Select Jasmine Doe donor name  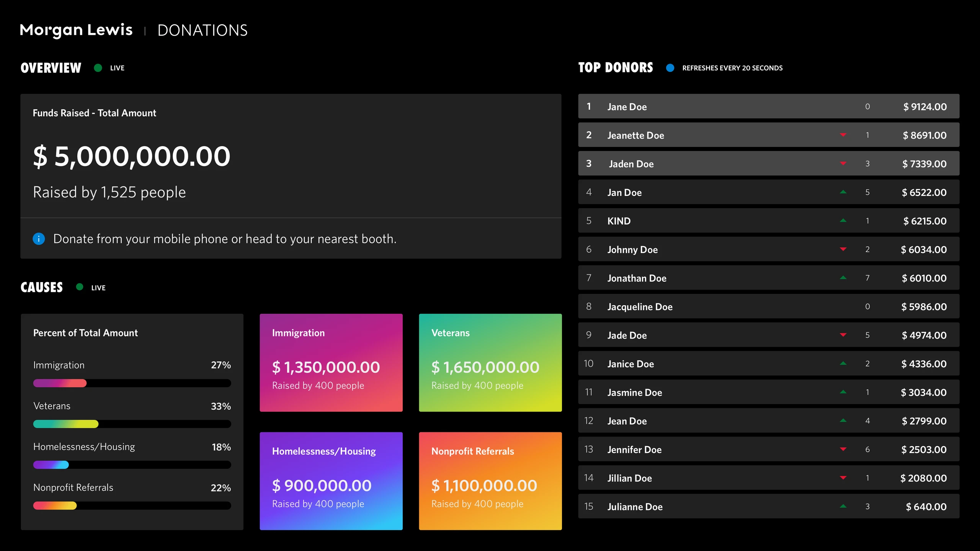(635, 393)
